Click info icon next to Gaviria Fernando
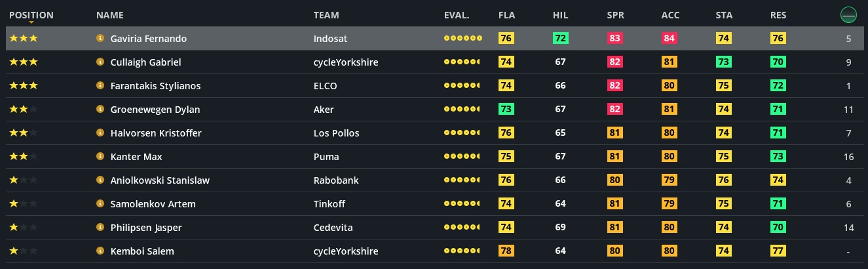This screenshot has height=269, width=868. pos(100,39)
